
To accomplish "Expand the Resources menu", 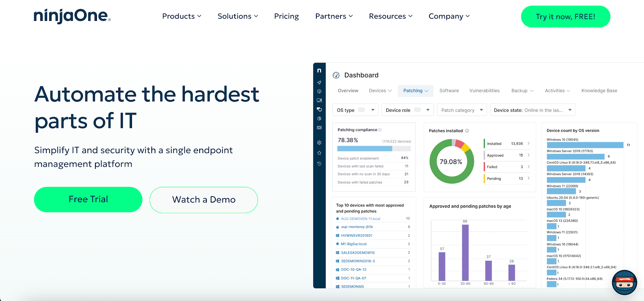I will click(391, 16).
